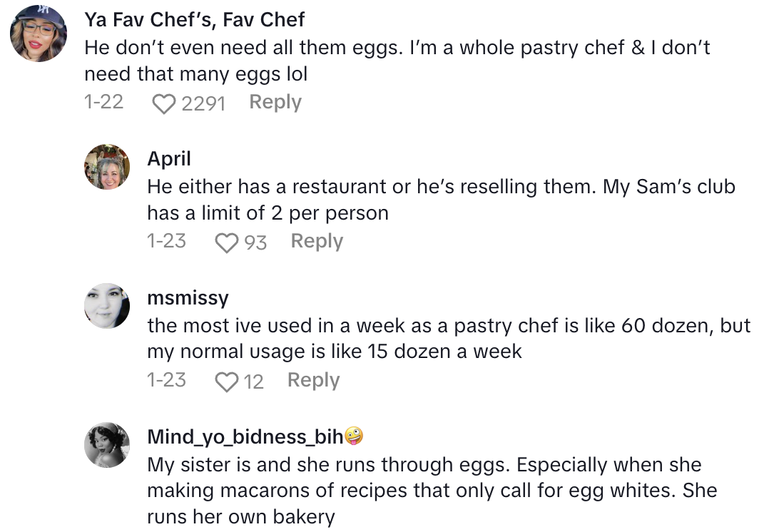769x532 pixels.
Task: Click the 2291 likes count
Action: click(x=203, y=104)
